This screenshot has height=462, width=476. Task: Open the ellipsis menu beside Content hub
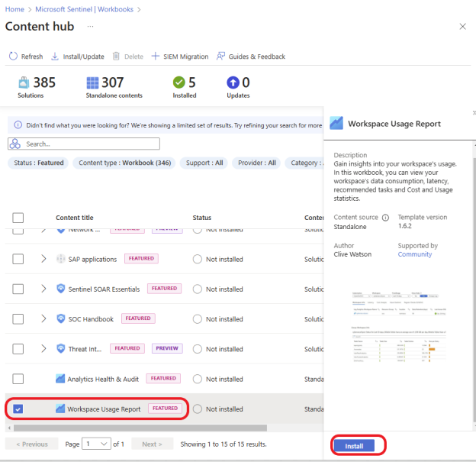click(x=90, y=27)
